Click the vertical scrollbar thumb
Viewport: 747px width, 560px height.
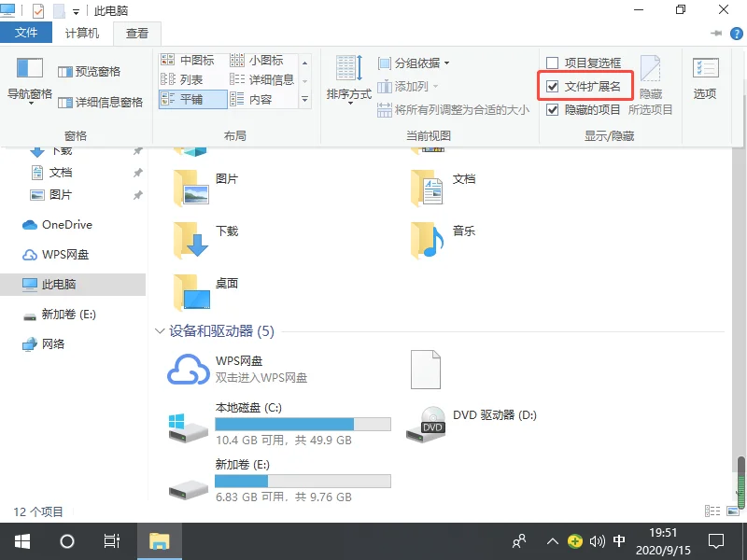740,483
